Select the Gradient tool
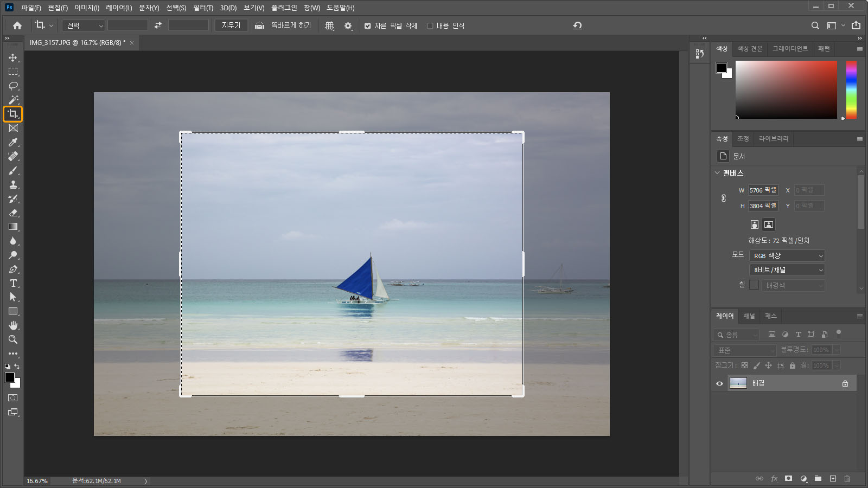Viewport: 868px width, 488px height. tap(13, 227)
